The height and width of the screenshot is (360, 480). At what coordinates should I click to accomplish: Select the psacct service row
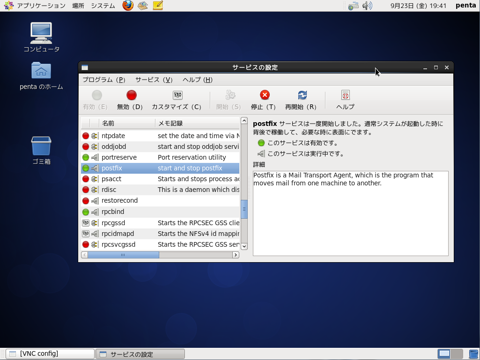tap(160, 179)
